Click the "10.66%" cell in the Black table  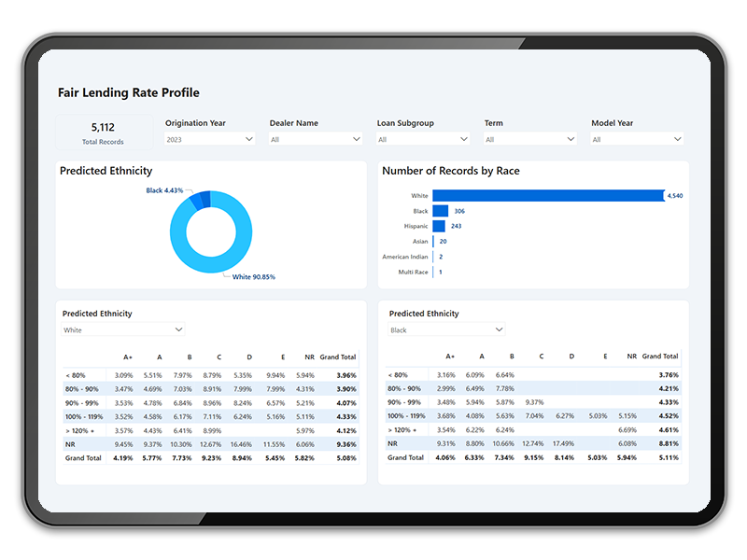click(x=503, y=443)
